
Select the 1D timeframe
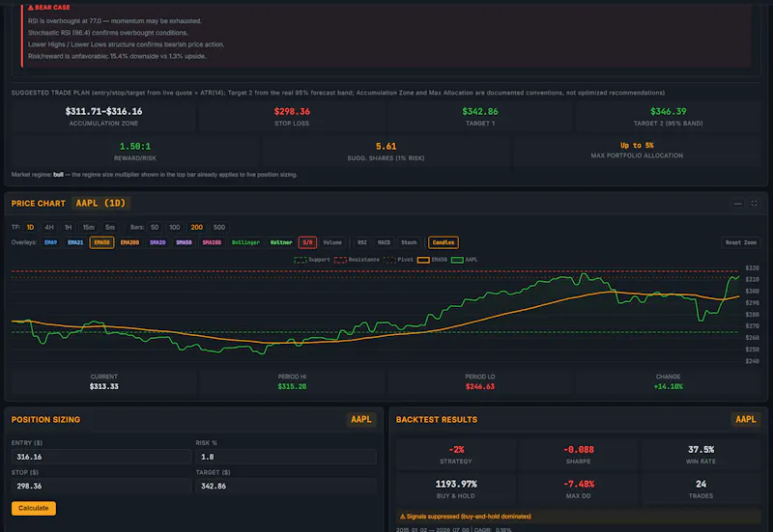[30, 227]
